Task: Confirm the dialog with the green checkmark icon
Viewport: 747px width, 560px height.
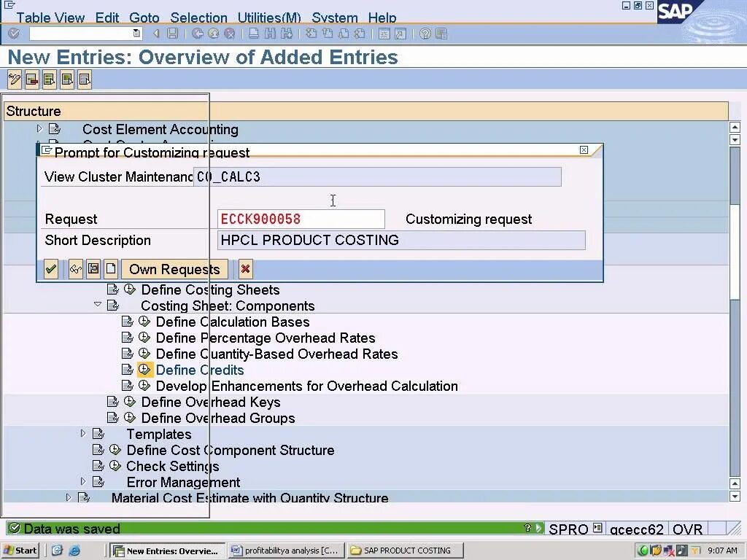Action: coord(50,269)
